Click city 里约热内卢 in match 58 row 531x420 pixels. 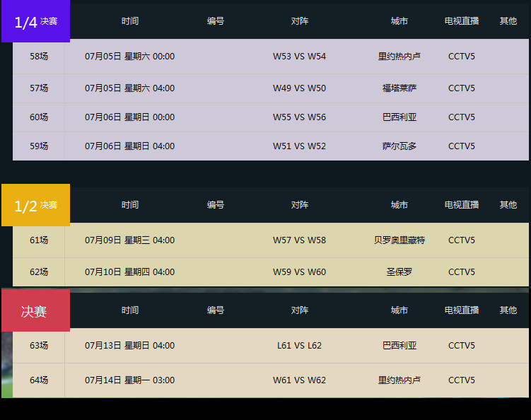click(x=399, y=57)
